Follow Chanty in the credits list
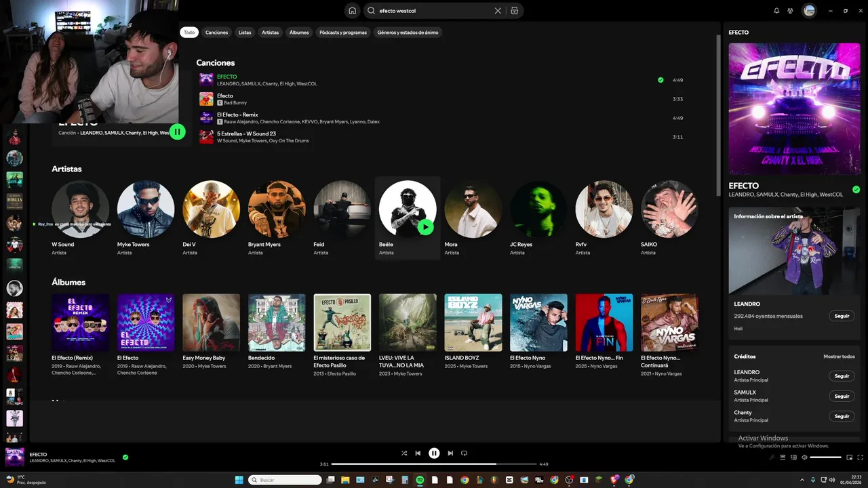868x488 pixels. click(x=842, y=416)
